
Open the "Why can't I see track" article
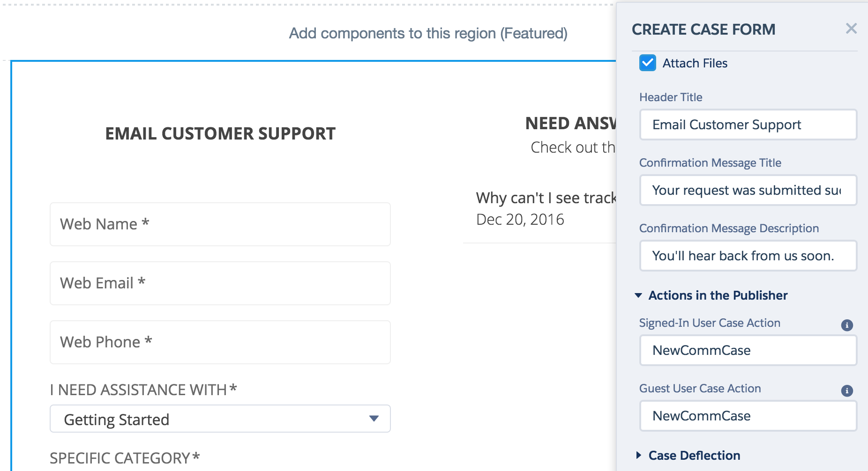pos(546,198)
